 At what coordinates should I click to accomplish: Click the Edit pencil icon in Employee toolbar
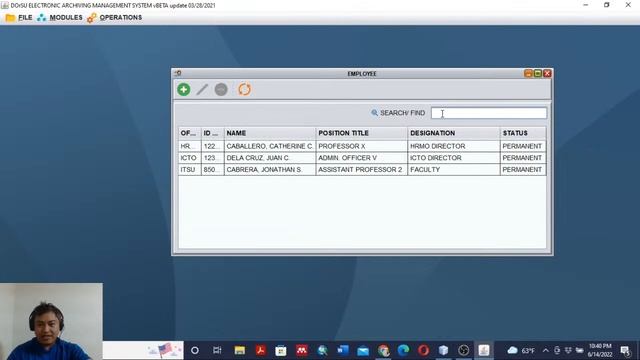[202, 89]
